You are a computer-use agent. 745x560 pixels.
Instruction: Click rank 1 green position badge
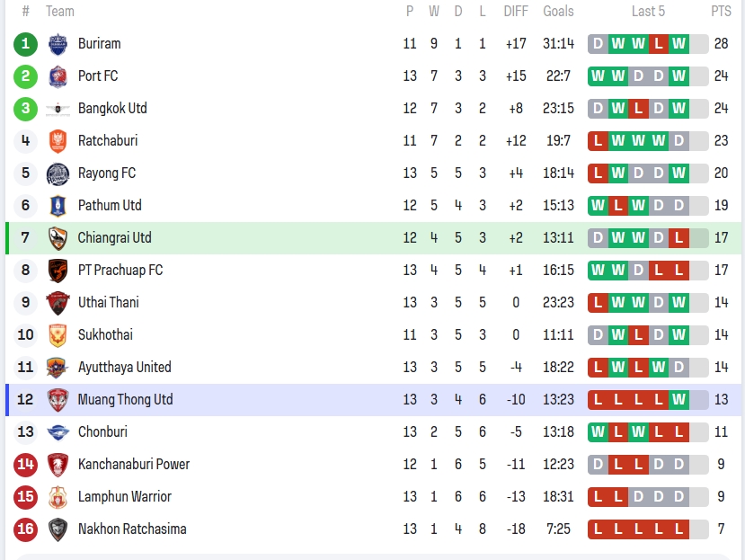click(x=26, y=44)
